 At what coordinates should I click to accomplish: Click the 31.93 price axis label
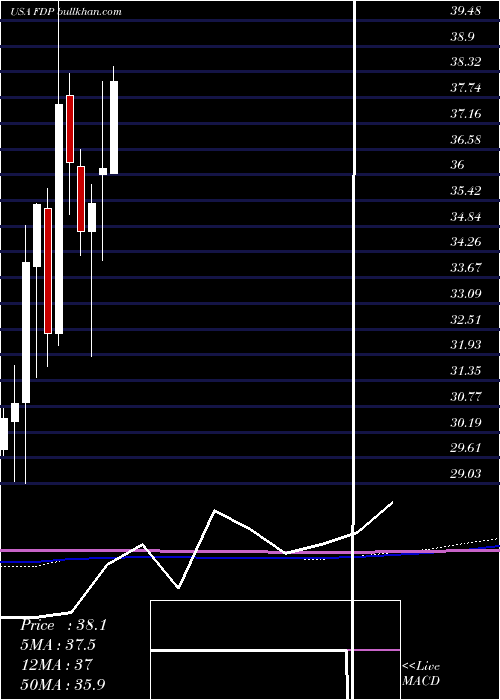coord(465,345)
